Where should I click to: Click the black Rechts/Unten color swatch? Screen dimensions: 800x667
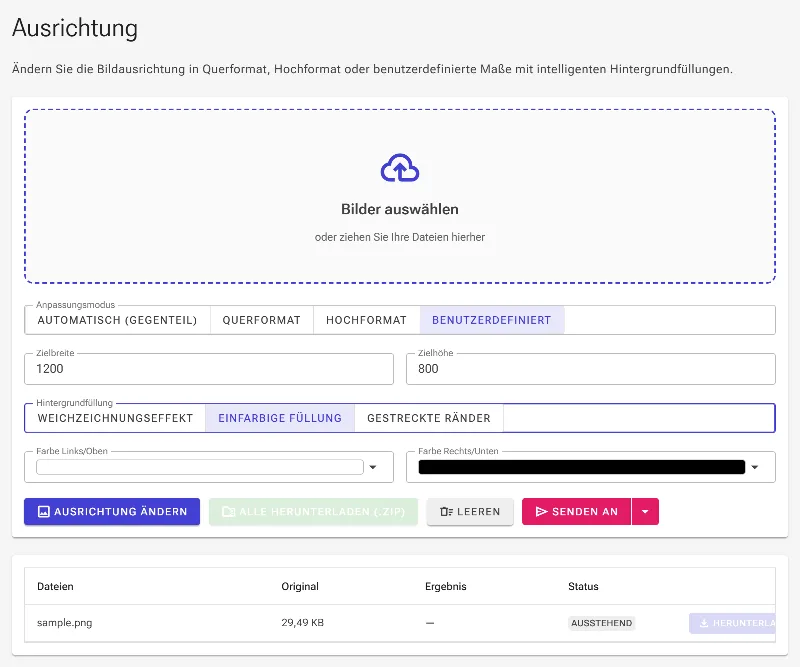pyautogui.click(x=582, y=467)
